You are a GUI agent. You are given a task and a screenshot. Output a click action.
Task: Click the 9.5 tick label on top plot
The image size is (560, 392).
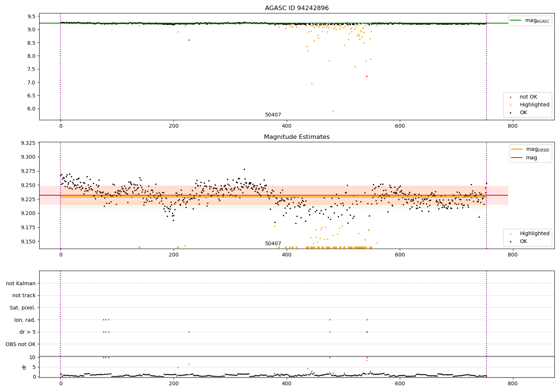[x=32, y=16]
